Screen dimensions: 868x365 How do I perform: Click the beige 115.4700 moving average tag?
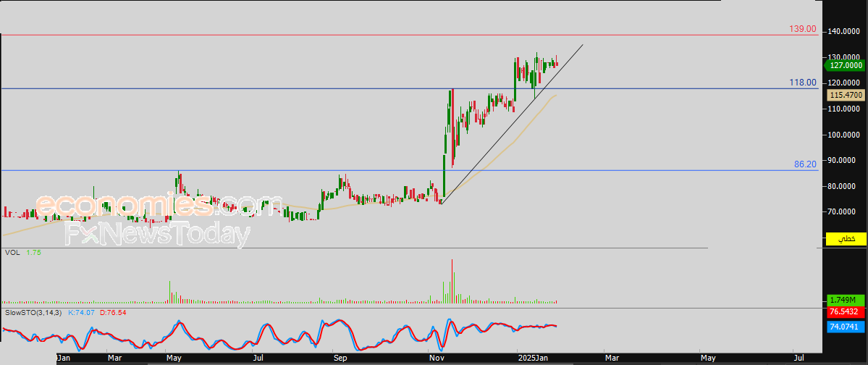point(846,95)
